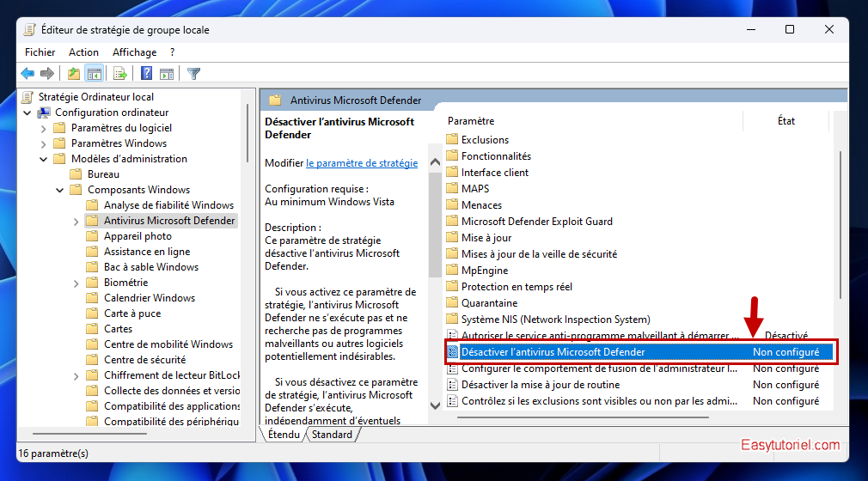Click le paramètre de stratégie link

(362, 162)
